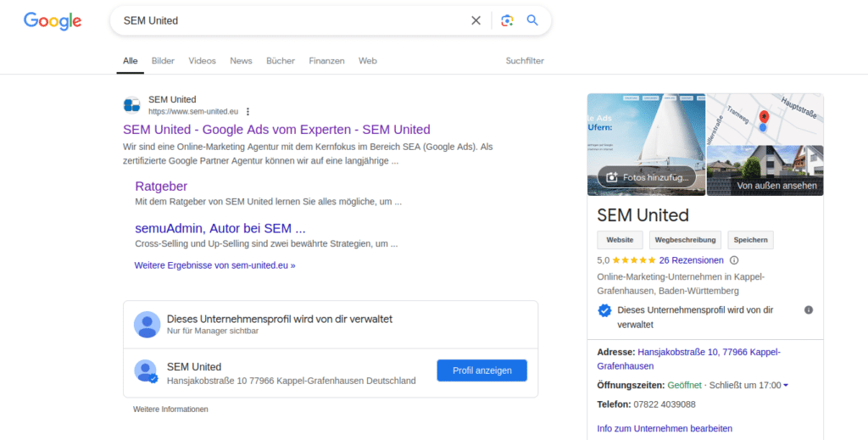This screenshot has height=440, width=868.
Task: Click the Wegbeschreibung button
Action: coord(685,240)
